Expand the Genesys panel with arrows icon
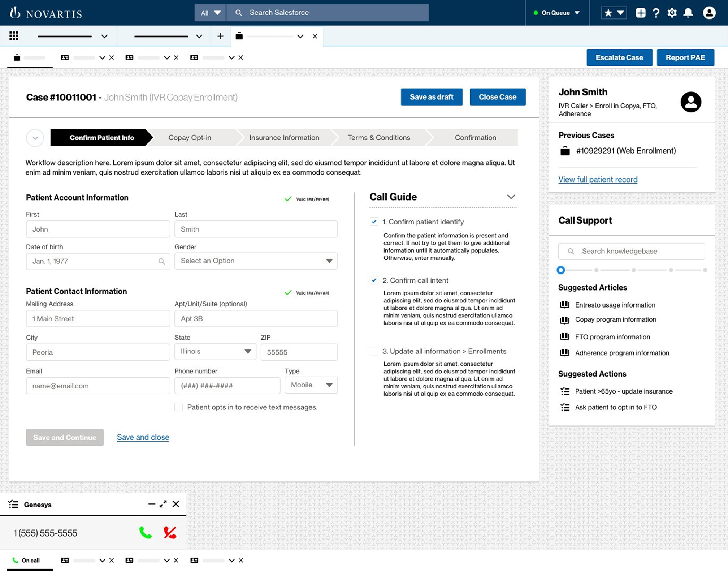Image resolution: width=728 pixels, height=571 pixels. (x=163, y=504)
